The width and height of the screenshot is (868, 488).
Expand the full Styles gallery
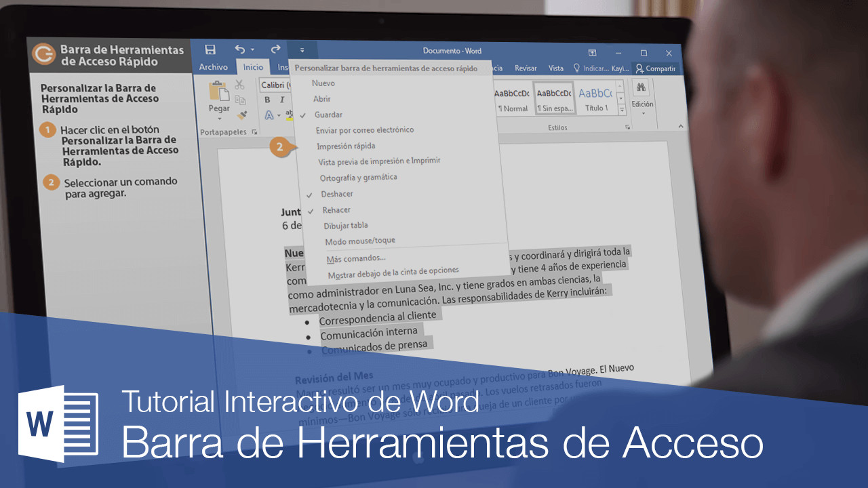point(622,109)
